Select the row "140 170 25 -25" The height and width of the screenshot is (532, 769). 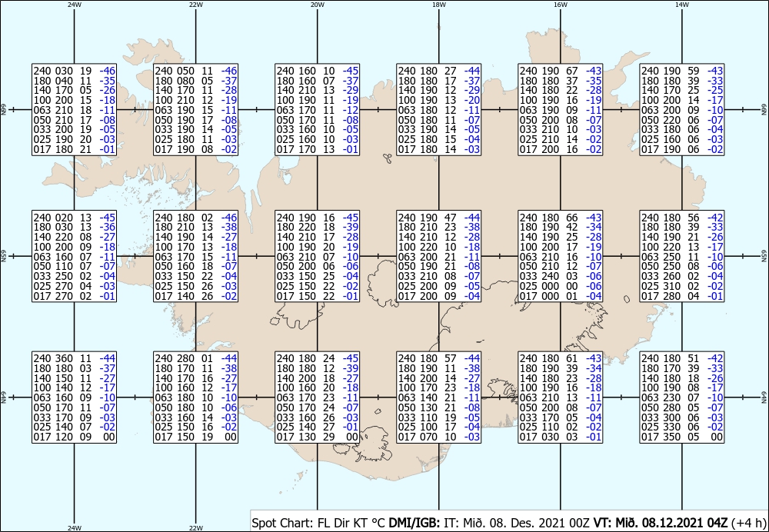[682, 90]
